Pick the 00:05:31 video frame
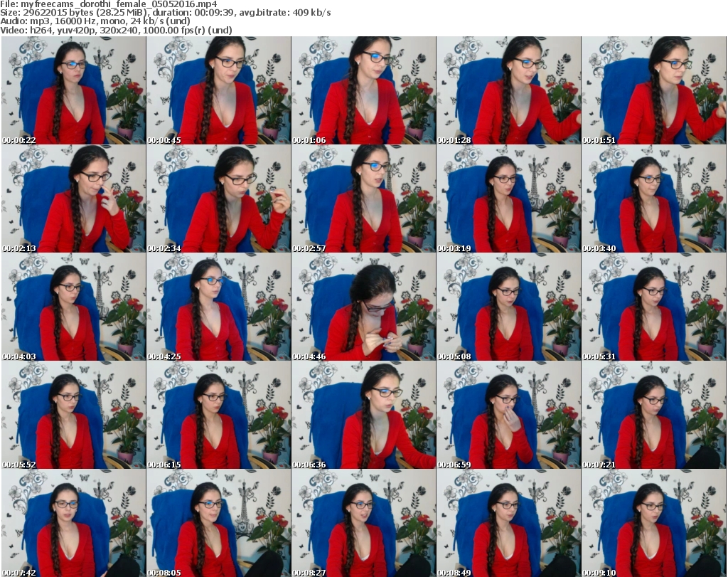This screenshot has width=728, height=577. click(x=654, y=307)
